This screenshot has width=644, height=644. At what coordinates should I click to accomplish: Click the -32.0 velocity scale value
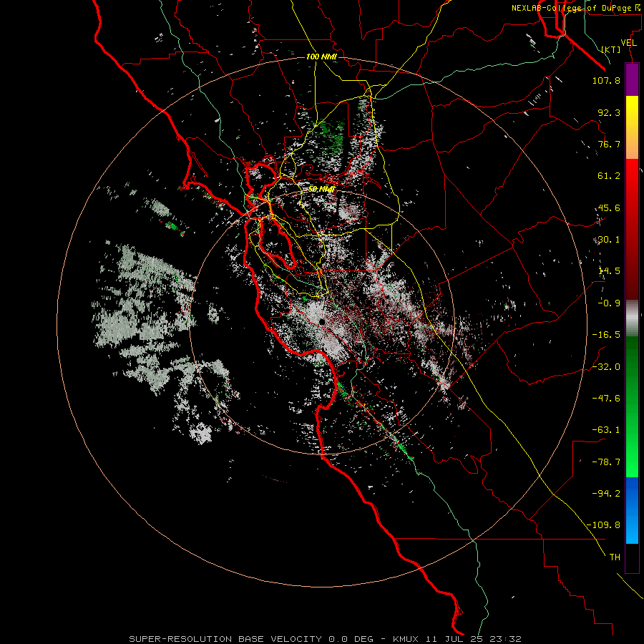[606, 366]
